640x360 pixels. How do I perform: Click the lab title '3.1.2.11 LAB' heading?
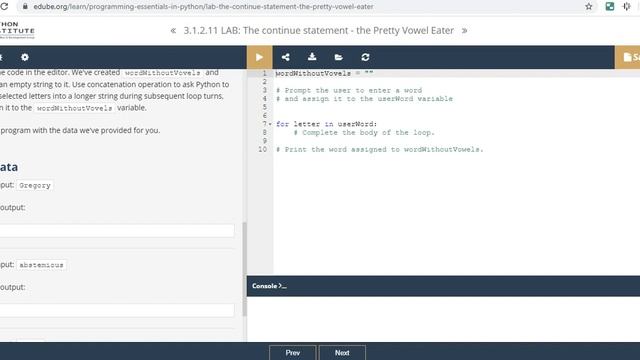[318, 31]
